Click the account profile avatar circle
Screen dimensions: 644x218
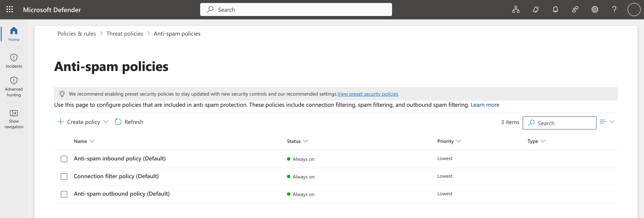click(x=634, y=10)
